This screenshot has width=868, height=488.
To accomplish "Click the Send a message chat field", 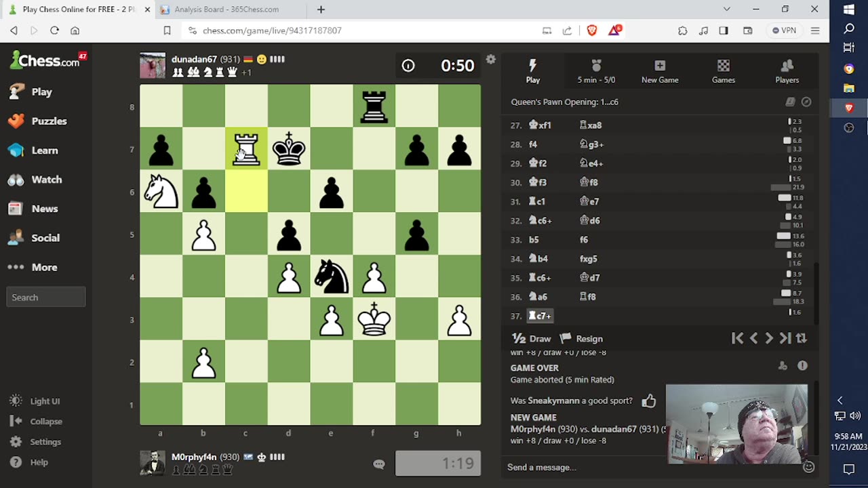I will [651, 467].
